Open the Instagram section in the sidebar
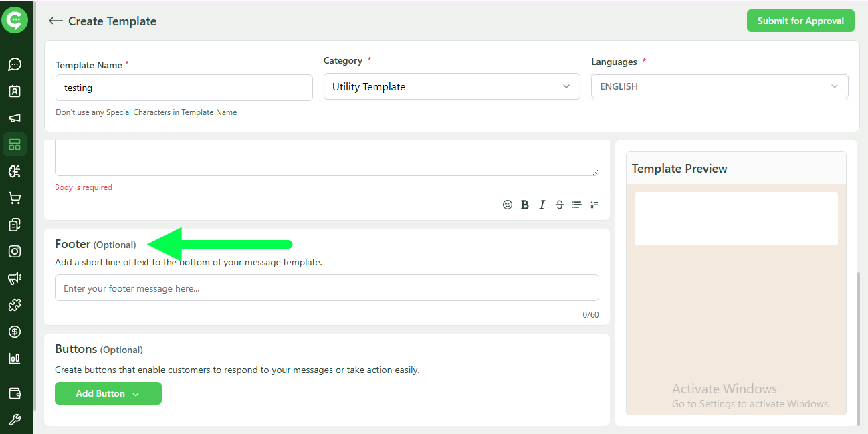The width and height of the screenshot is (868, 434). tap(15, 251)
